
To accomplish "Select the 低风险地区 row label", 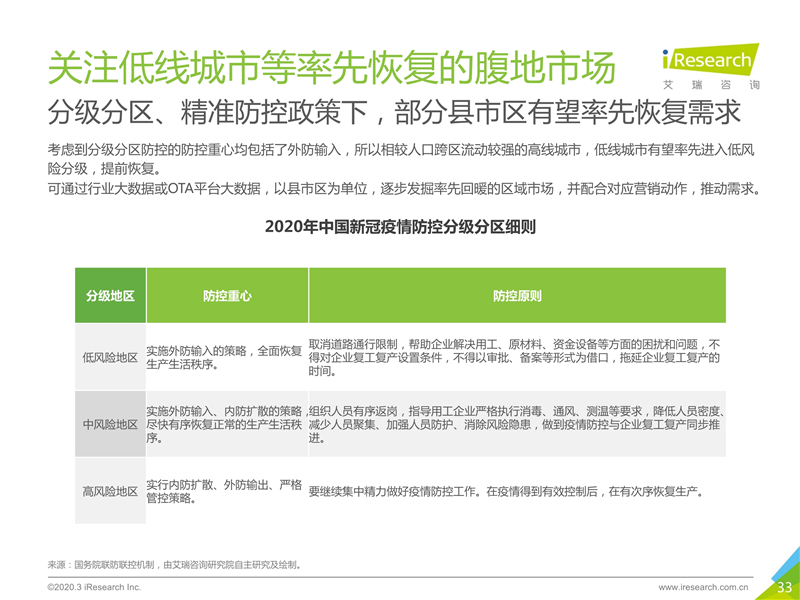I will click(x=110, y=358).
